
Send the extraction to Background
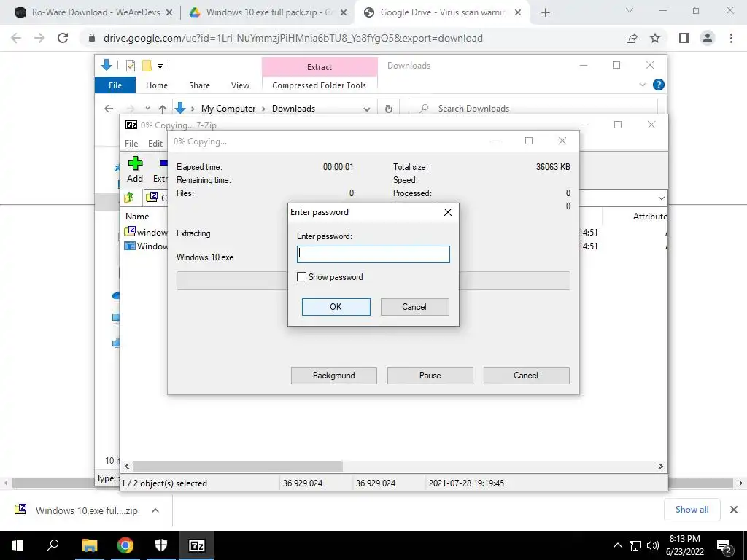333,376
